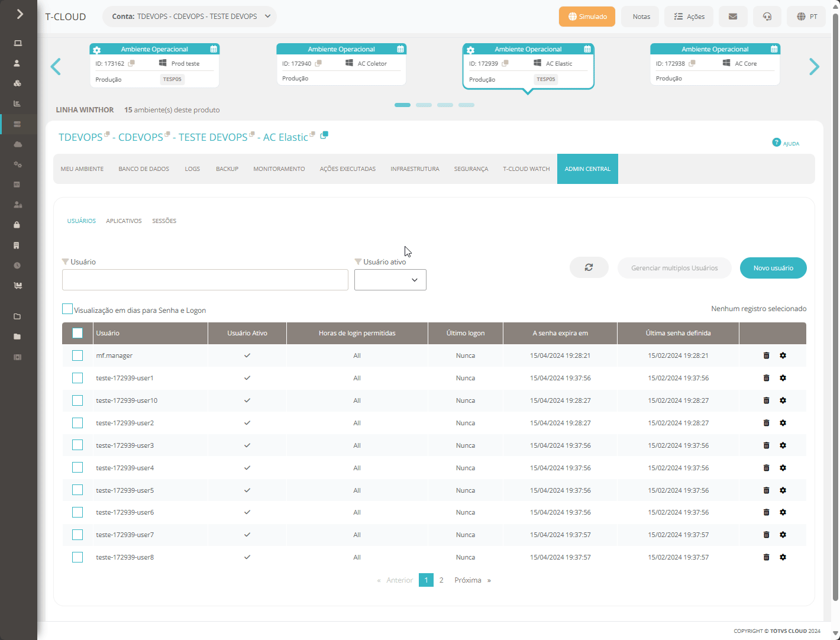
Task: Delete user mf.manager with trash icon
Action: [x=766, y=355]
